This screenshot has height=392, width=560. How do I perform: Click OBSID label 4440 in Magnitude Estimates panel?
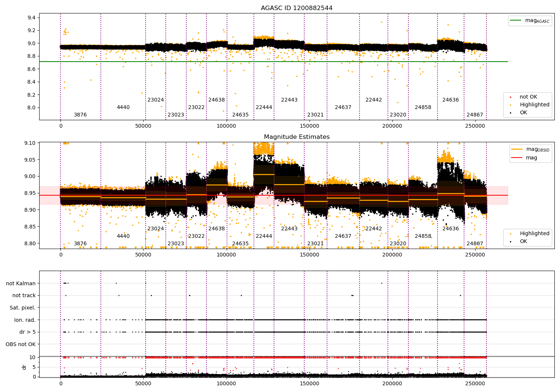pyautogui.click(x=123, y=236)
